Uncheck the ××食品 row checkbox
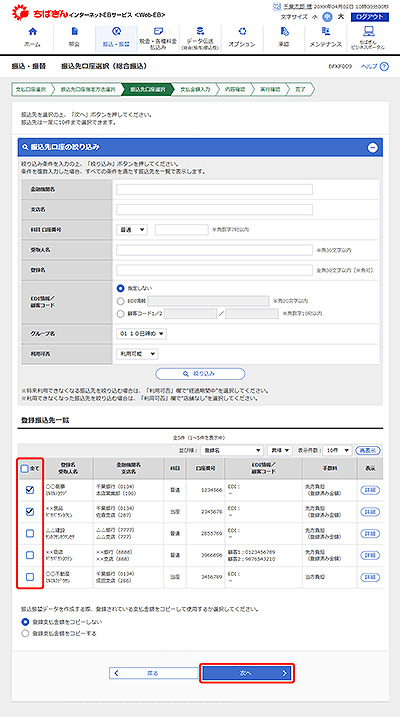Screen dimensions: 400x717 (30, 512)
